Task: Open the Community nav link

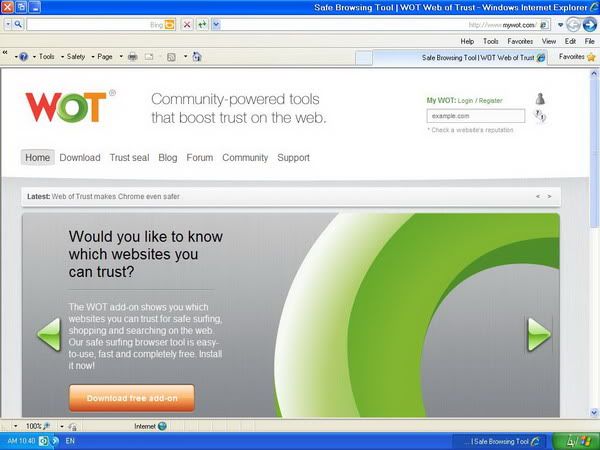Action: tap(245, 158)
